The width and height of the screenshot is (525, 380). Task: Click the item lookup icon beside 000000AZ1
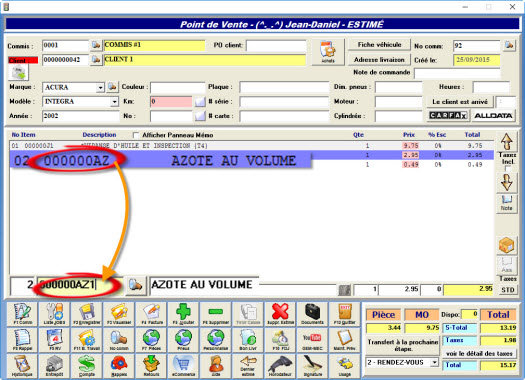point(136,286)
